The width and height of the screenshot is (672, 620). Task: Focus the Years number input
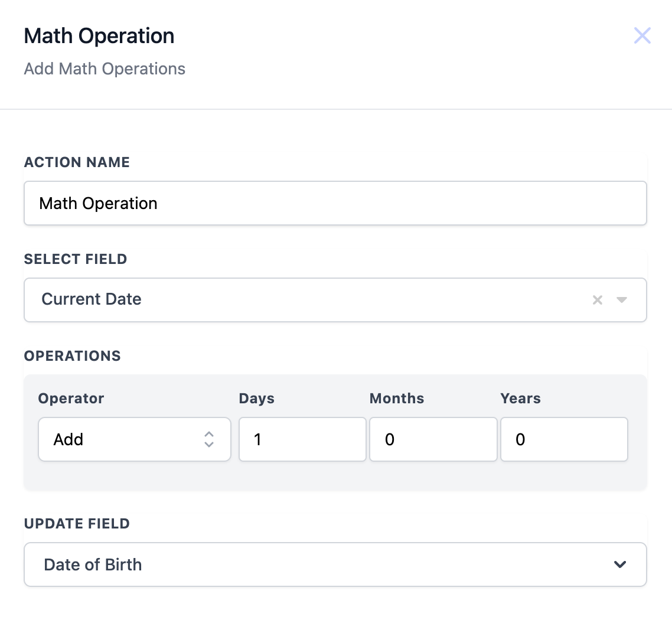click(563, 439)
